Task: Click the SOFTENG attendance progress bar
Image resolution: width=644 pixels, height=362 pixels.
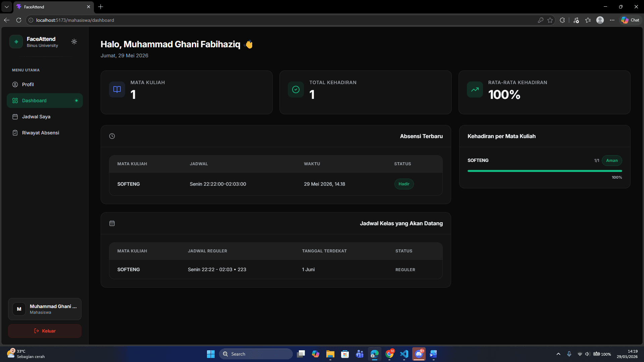Action: [545, 171]
